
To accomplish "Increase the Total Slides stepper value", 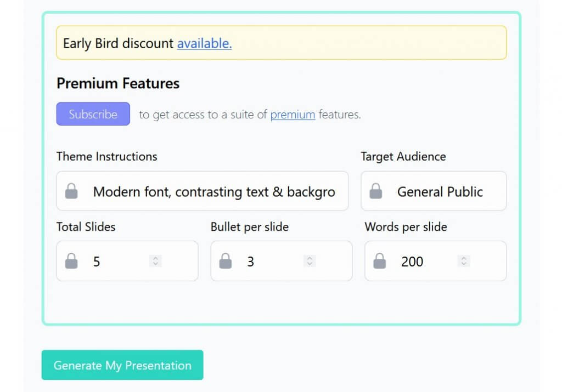I will (155, 258).
